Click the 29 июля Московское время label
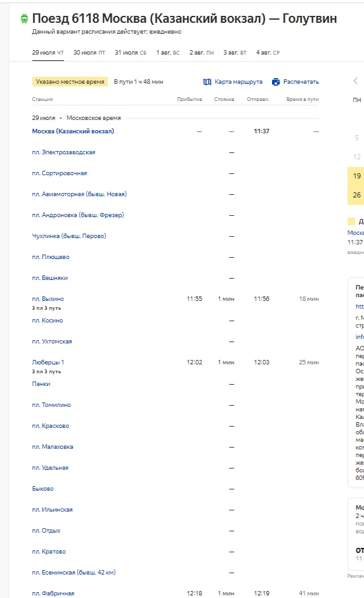364x598 pixels. pos(76,118)
